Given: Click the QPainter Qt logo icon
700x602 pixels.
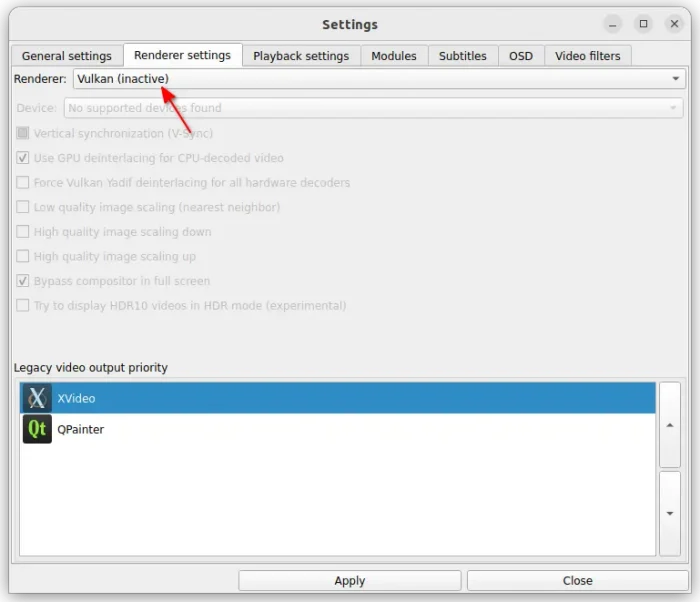Looking at the screenshot, I should 37,429.
